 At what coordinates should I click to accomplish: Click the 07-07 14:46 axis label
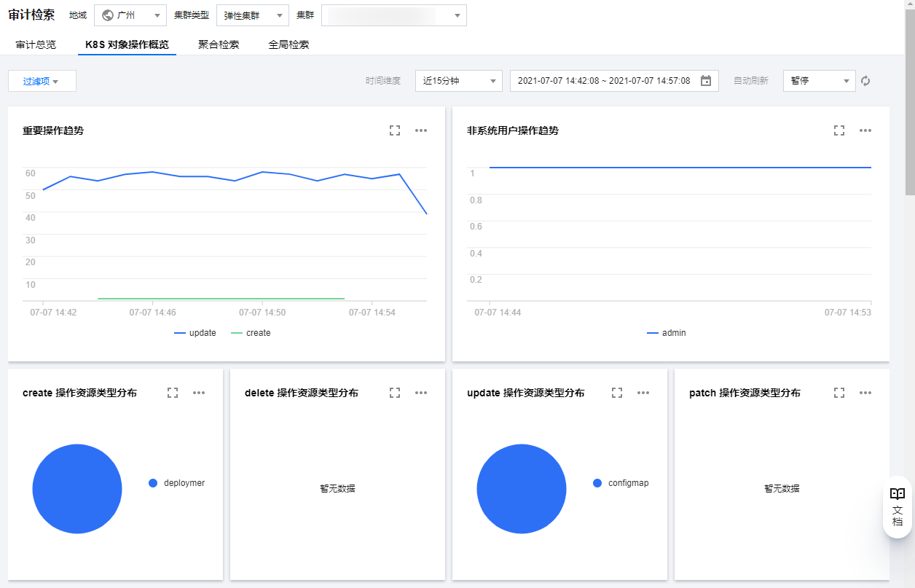[152, 312]
